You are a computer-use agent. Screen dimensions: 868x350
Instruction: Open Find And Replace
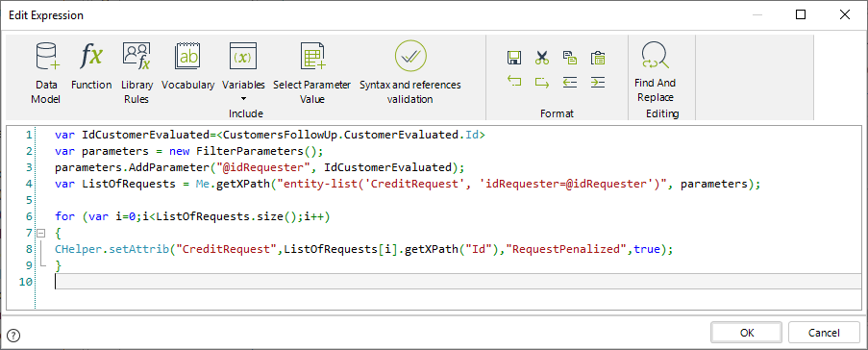tap(655, 72)
